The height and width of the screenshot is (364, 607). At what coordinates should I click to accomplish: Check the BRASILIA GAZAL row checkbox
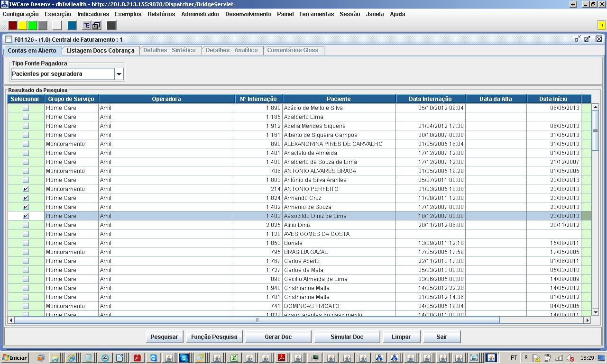pyautogui.click(x=26, y=252)
